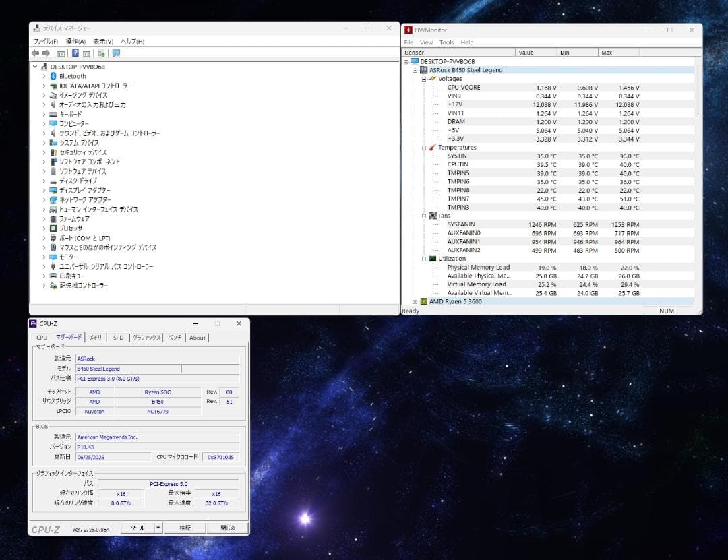
Task: Click the Min column header in HWMonitor
Action: (x=578, y=53)
